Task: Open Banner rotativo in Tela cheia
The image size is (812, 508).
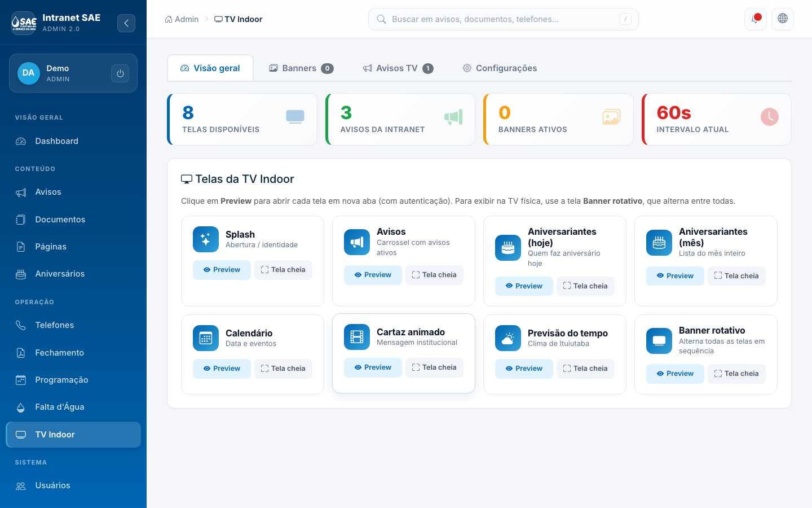Action: tap(736, 374)
